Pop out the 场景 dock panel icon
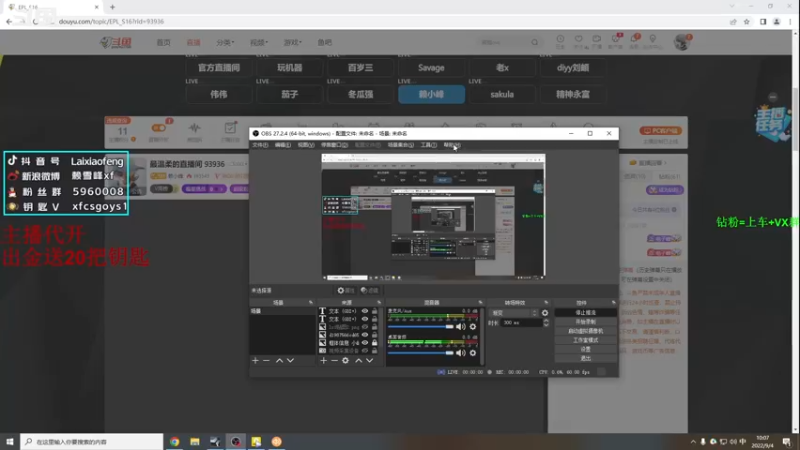 (311, 303)
